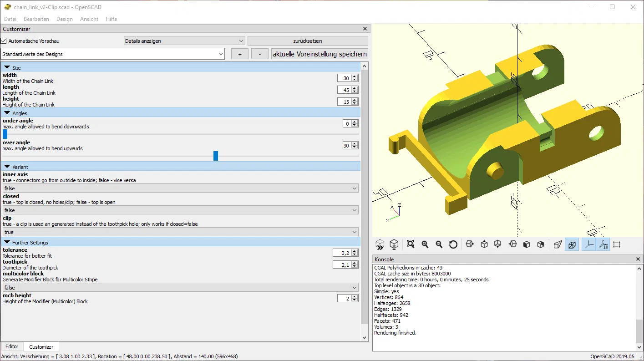Open the Ansicht menu
Screen dimensions: 644x361
click(89, 19)
